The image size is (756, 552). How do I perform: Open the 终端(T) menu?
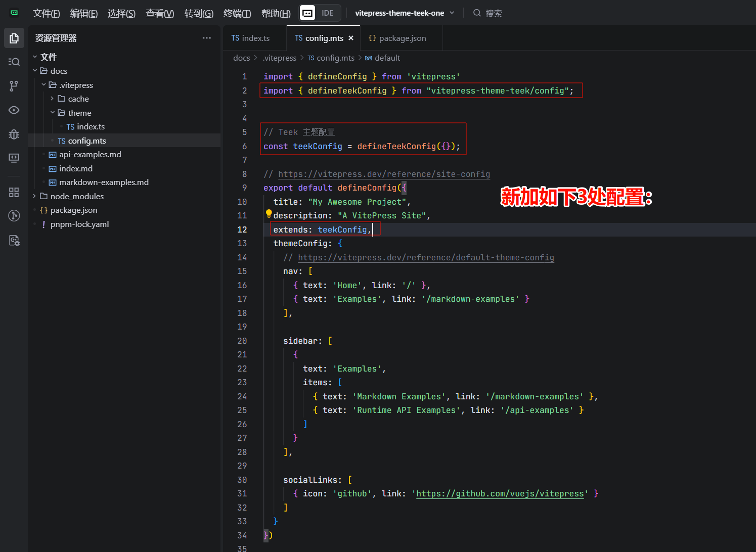[237, 13]
